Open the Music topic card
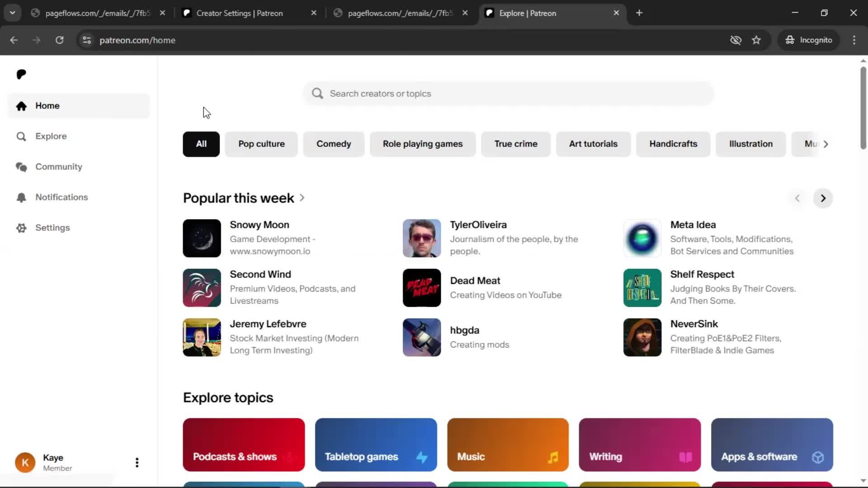The image size is (868, 488). (x=508, y=445)
